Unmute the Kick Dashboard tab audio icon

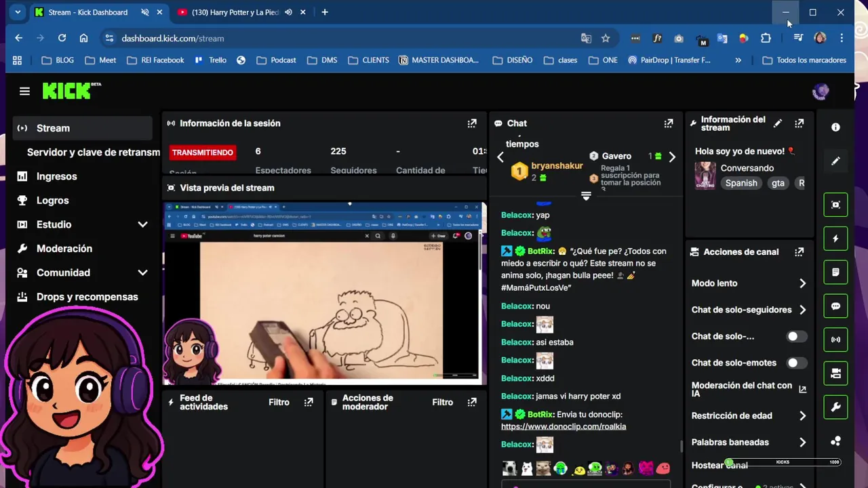144,12
